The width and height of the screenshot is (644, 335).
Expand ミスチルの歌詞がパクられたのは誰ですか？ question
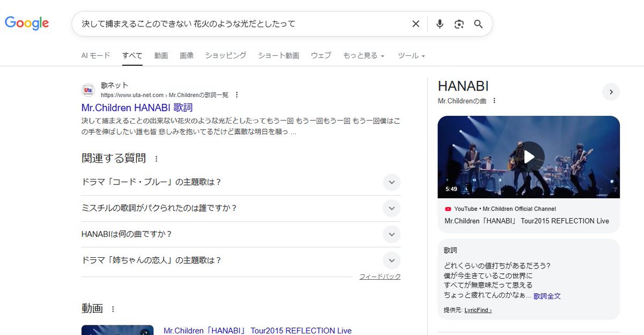tap(241, 208)
